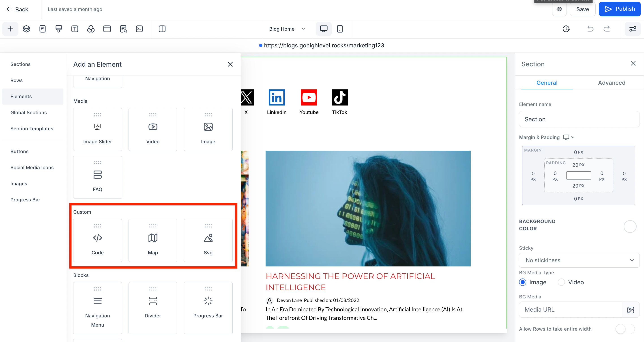Click the layers icon in toolbar

26,29
